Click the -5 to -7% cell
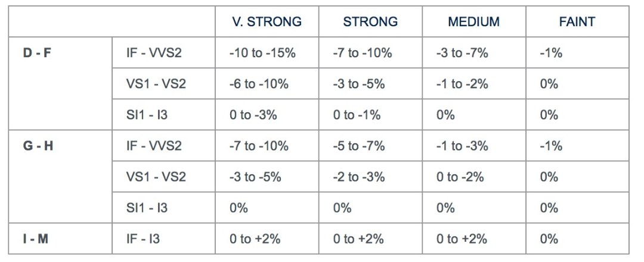This screenshot has height=262, width=644. pos(360,146)
